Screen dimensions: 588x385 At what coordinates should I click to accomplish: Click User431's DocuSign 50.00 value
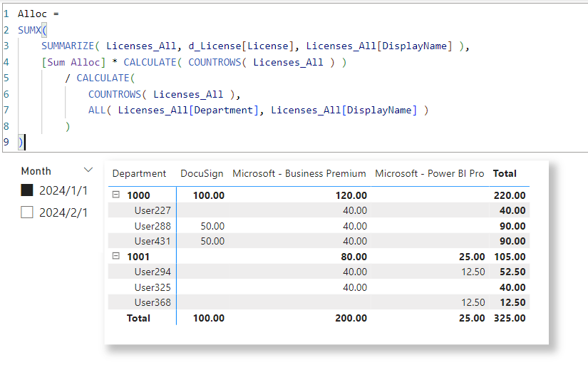pyautogui.click(x=212, y=241)
